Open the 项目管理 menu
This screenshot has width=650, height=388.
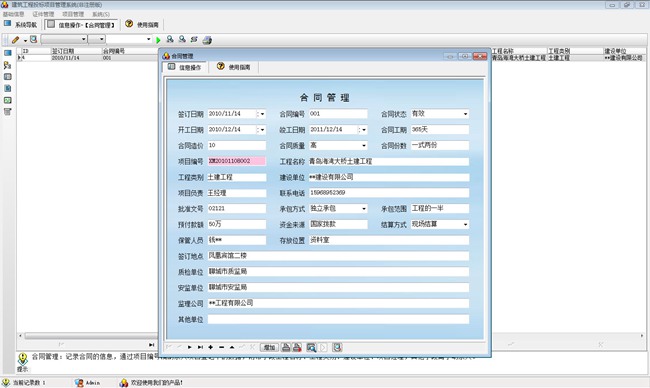[73, 14]
